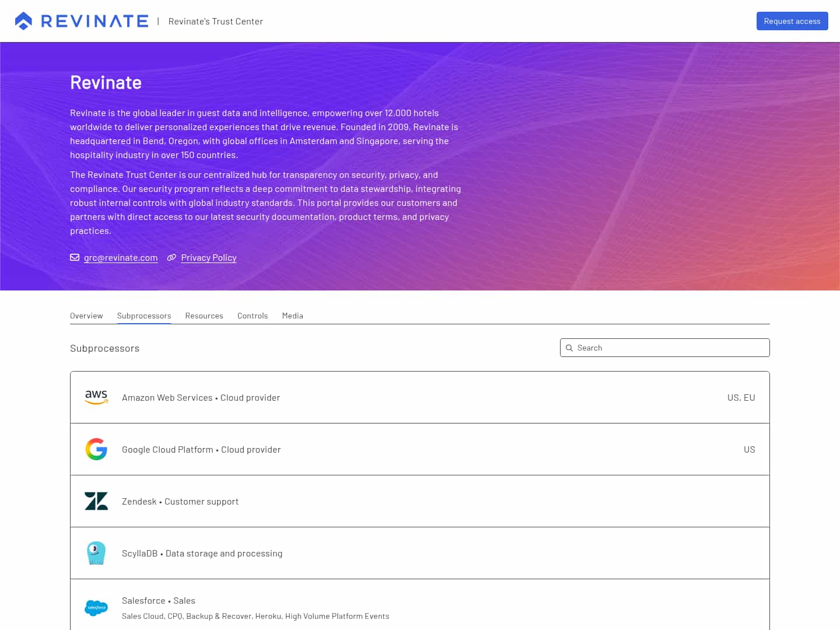Click the Amazon Web Services logo icon
840x630 pixels.
coord(96,397)
